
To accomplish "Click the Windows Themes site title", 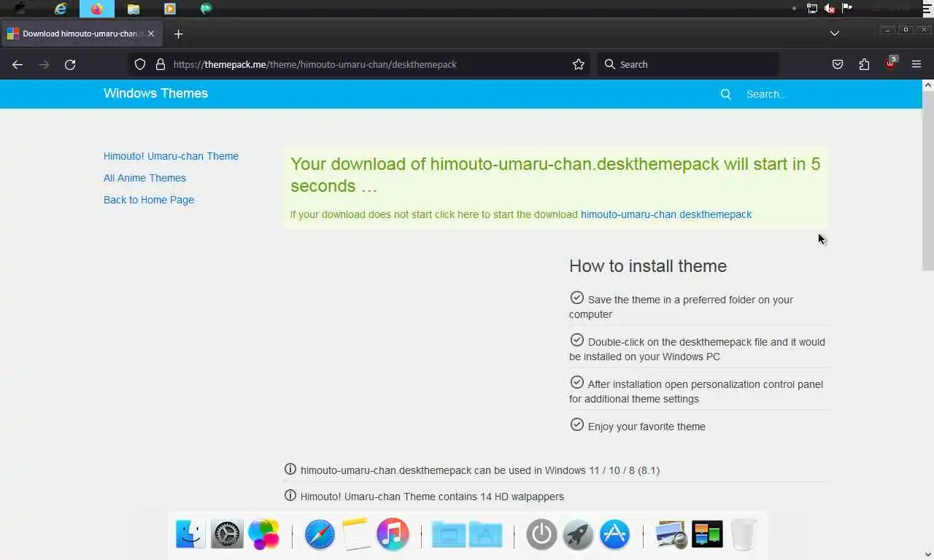I will 155,93.
